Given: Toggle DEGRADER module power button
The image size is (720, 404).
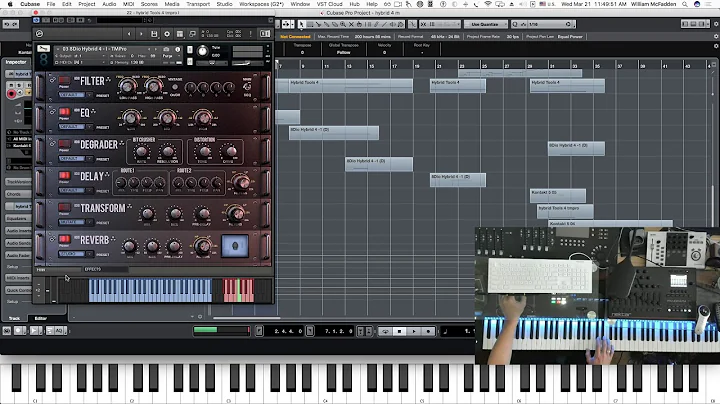Looking at the screenshot, I should tap(64, 144).
